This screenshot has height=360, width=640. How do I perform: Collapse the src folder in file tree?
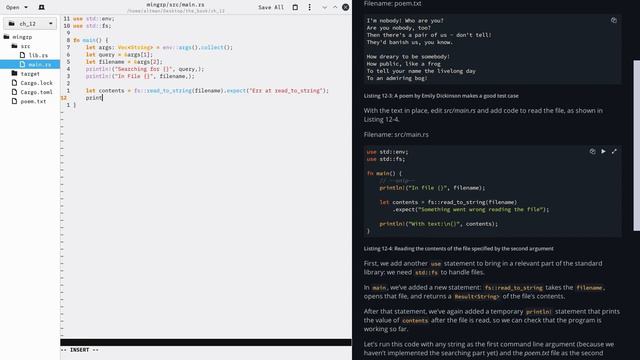21,46
